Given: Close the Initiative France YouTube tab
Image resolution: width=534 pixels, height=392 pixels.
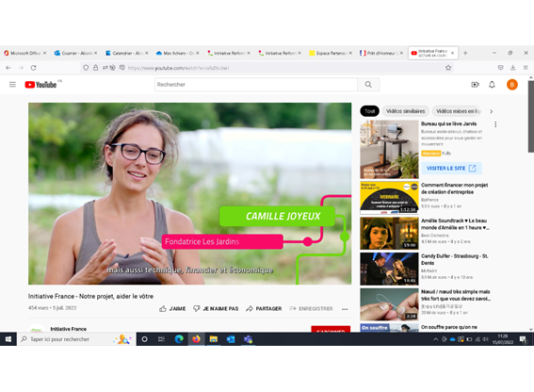Looking at the screenshot, I should point(452,53).
